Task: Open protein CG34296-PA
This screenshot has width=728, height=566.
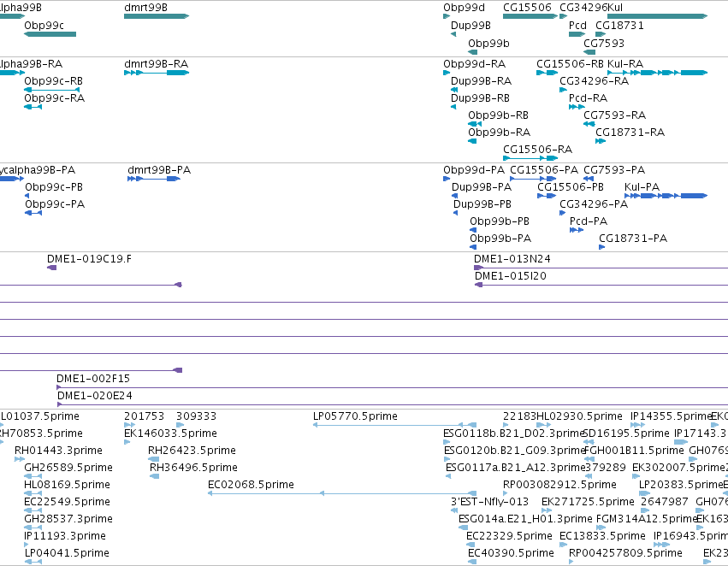Action: pos(594,204)
